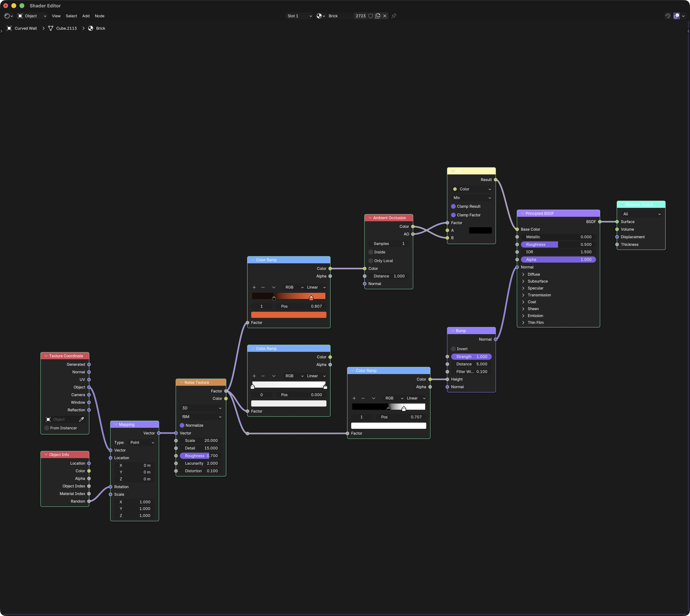The image size is (690, 616).
Task: Adjust the Principled BSDF Roughness slider
Action: [558, 245]
